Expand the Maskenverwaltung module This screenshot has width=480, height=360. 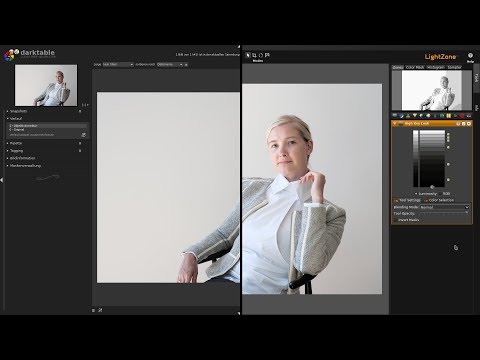(x=7, y=166)
